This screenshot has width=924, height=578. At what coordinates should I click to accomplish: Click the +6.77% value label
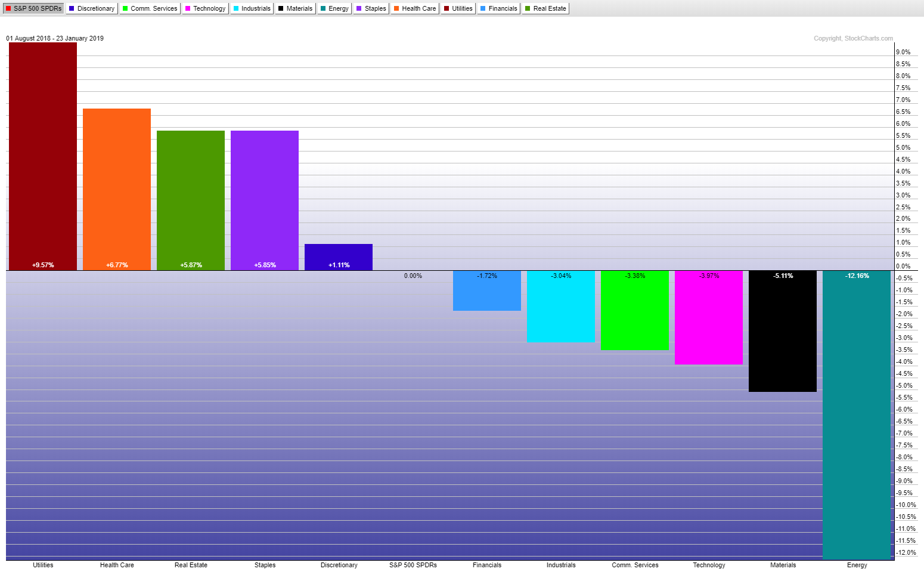pyautogui.click(x=117, y=265)
